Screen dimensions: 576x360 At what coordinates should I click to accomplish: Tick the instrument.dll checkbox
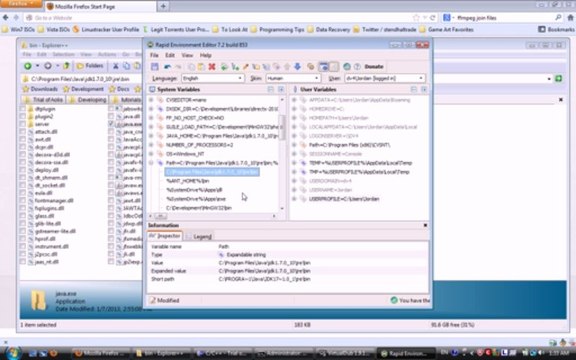click(x=23, y=246)
